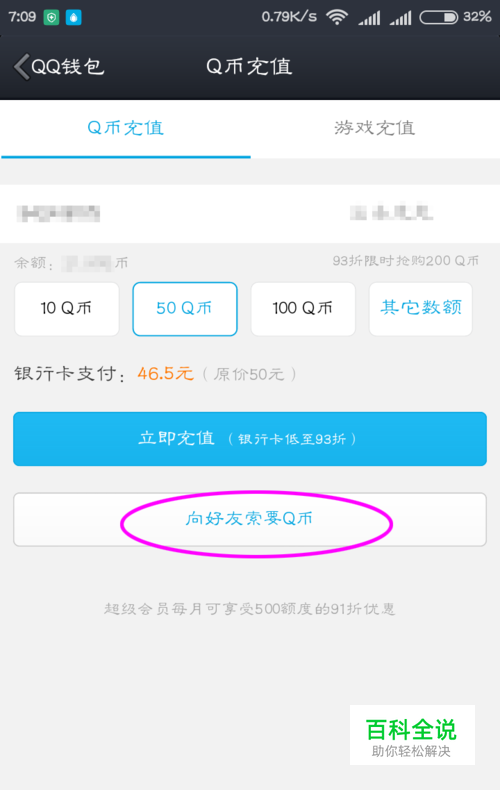Open the blurred account row
Screen dimensions: 500x790
[x=250, y=214]
